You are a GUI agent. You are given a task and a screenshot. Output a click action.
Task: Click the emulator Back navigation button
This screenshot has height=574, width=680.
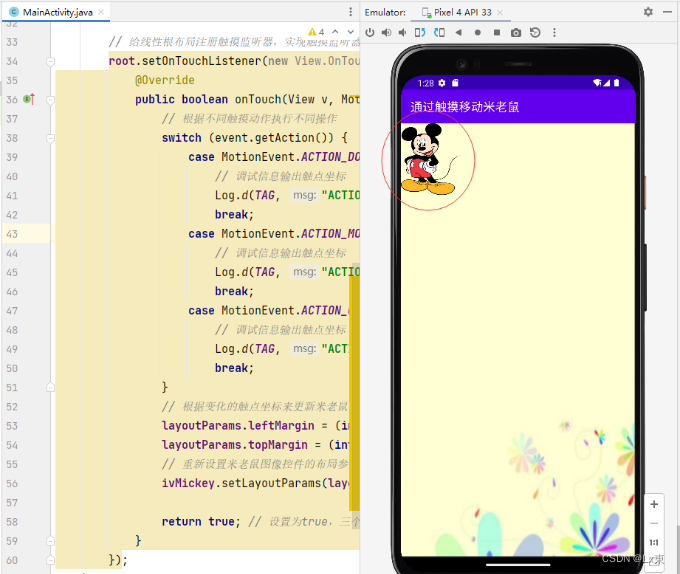click(458, 33)
